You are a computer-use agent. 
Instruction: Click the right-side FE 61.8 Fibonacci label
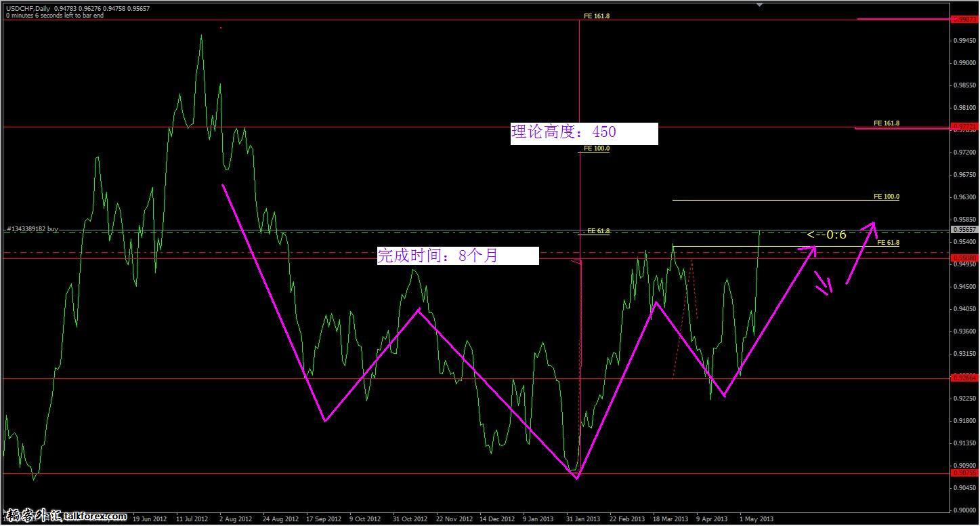click(x=888, y=242)
